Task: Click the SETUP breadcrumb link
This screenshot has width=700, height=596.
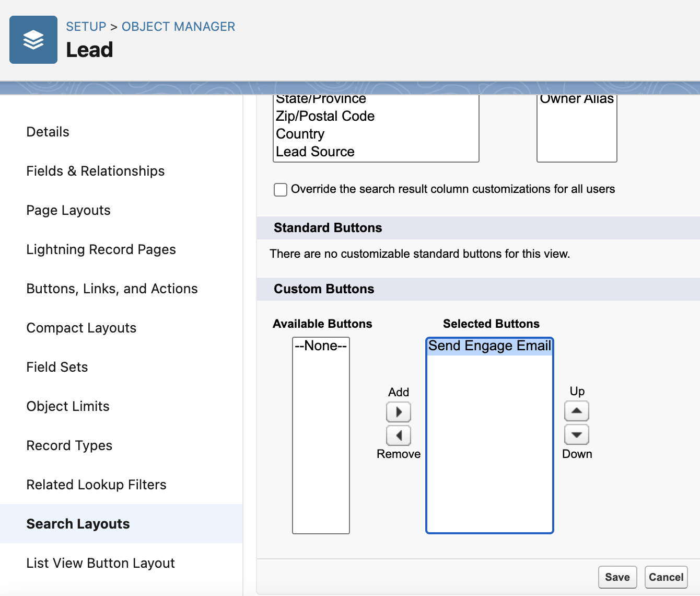Action: 86,27
